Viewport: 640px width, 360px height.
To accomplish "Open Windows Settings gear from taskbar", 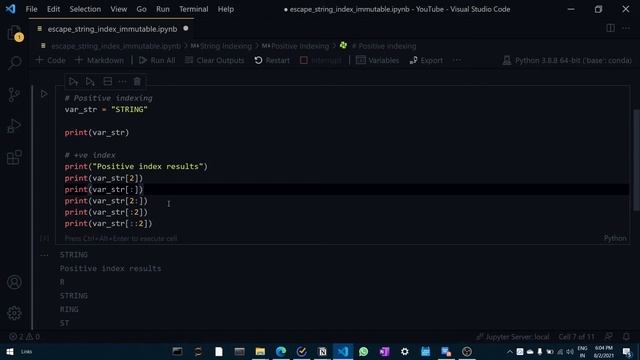I will pyautogui.click(x=404, y=351).
